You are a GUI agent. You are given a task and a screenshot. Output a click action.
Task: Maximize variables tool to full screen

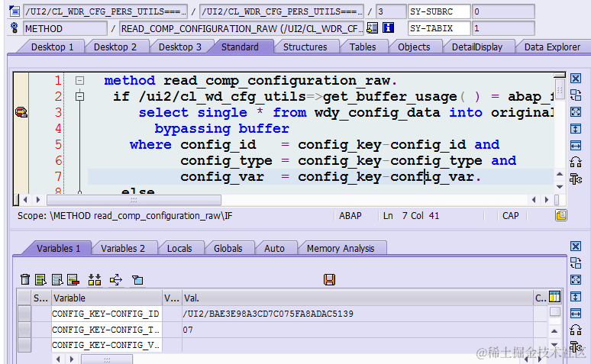pos(576,279)
